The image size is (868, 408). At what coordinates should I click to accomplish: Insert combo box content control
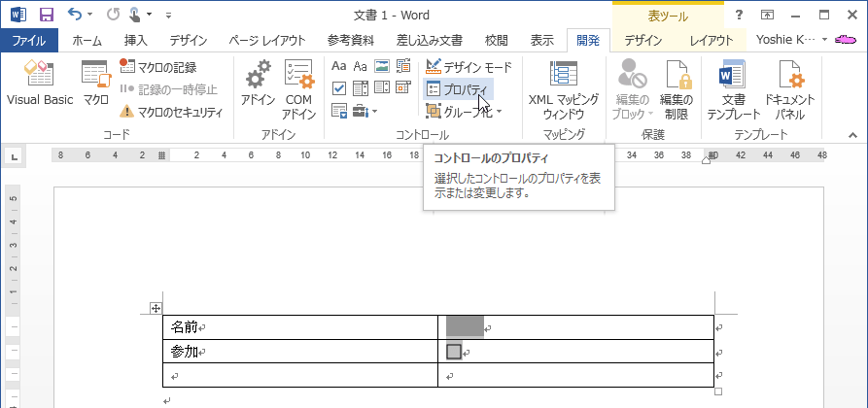pos(361,88)
